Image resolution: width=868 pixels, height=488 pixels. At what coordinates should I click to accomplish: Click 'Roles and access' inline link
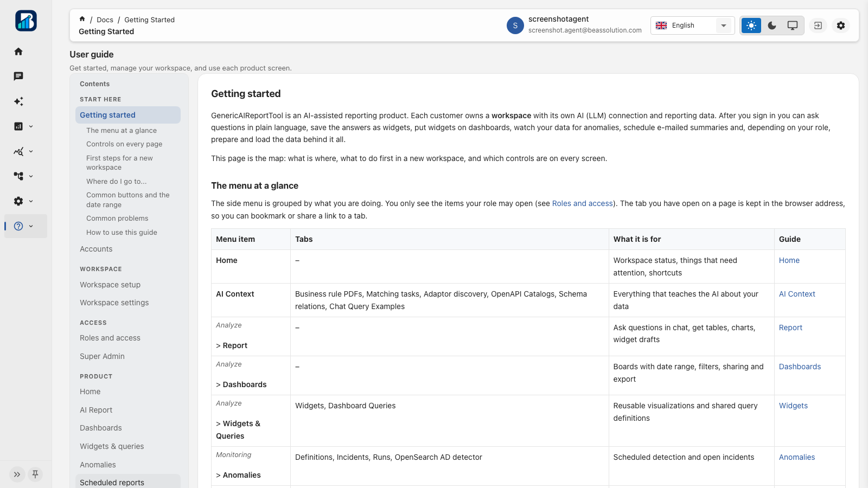pyautogui.click(x=583, y=203)
